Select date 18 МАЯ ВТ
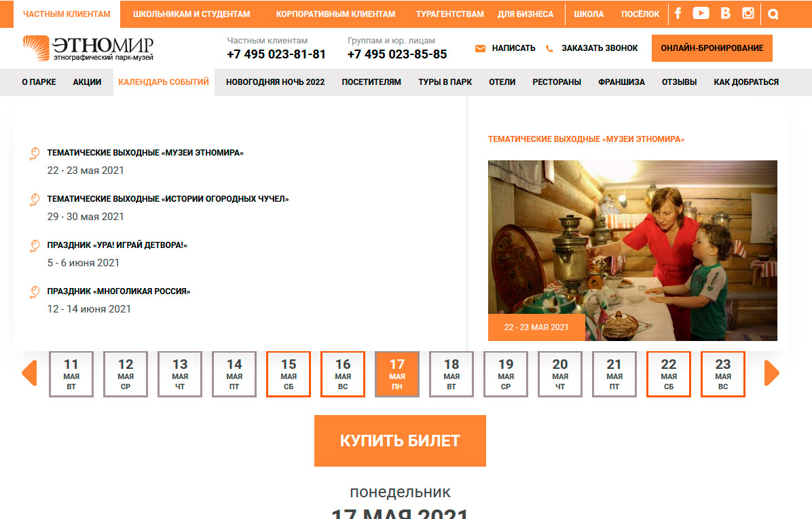812x519 pixels. click(451, 374)
